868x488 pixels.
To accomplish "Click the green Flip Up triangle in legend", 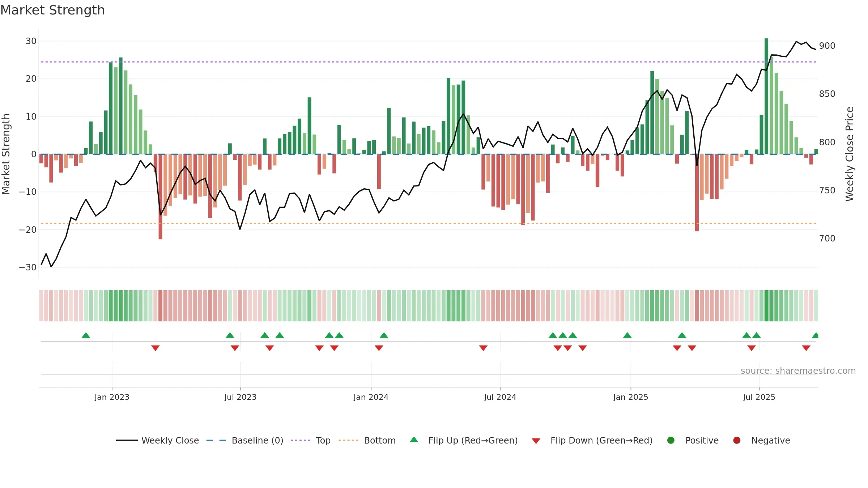I will [414, 440].
